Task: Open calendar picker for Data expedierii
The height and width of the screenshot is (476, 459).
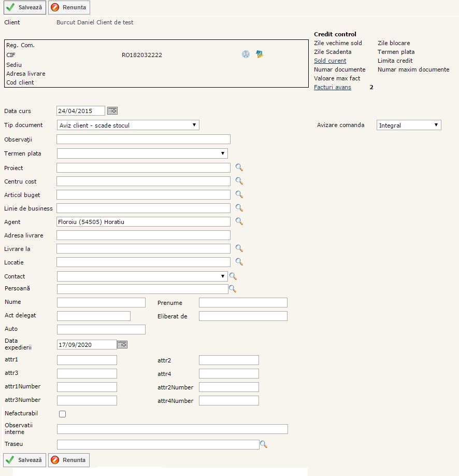Action: tap(122, 344)
